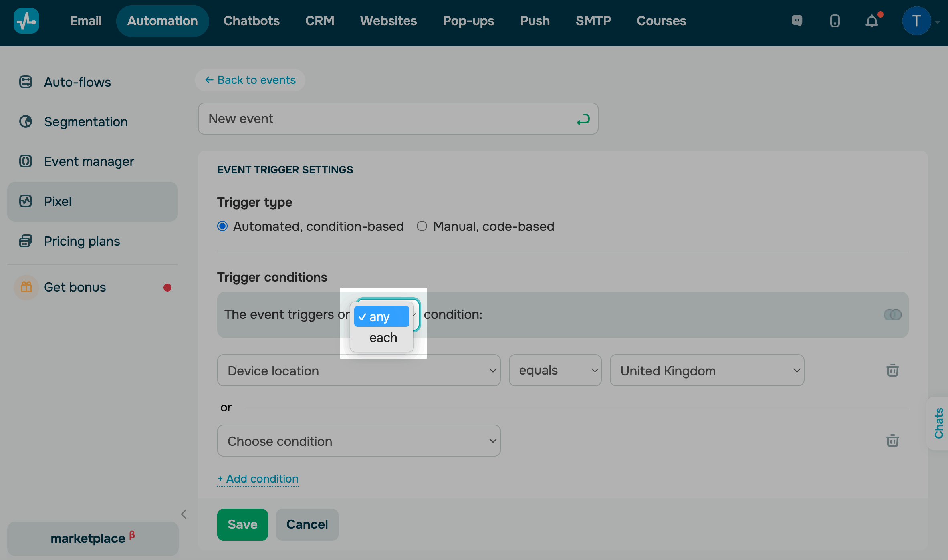Open the Chatbots tab in top navigation
Image resolution: width=948 pixels, height=560 pixels.
(x=252, y=21)
